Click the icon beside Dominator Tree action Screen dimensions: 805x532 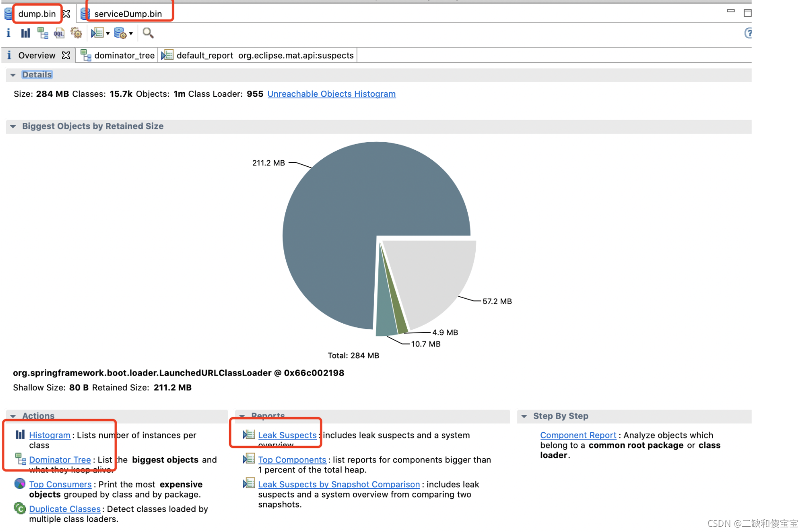(x=20, y=458)
